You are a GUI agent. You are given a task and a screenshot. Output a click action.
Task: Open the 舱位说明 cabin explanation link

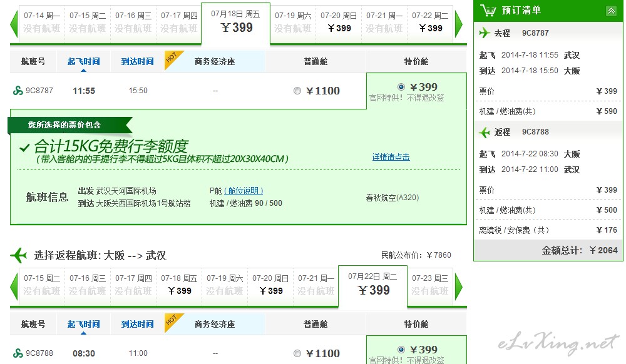[x=244, y=191]
